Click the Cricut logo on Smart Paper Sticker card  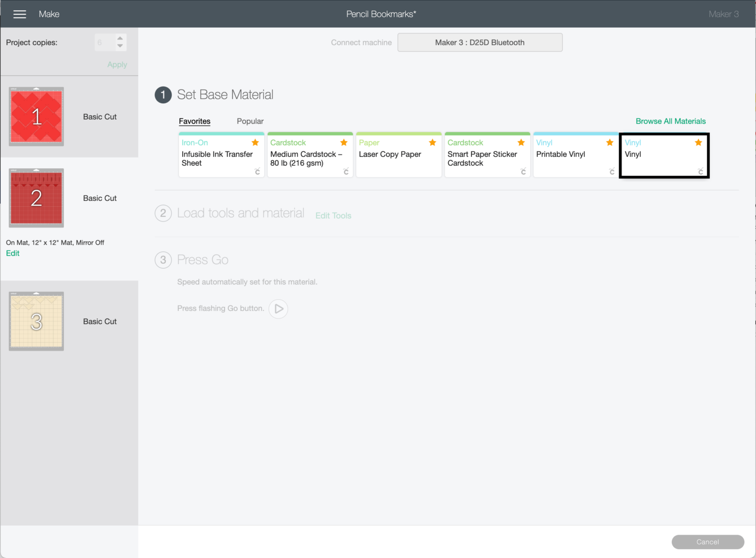[523, 171]
